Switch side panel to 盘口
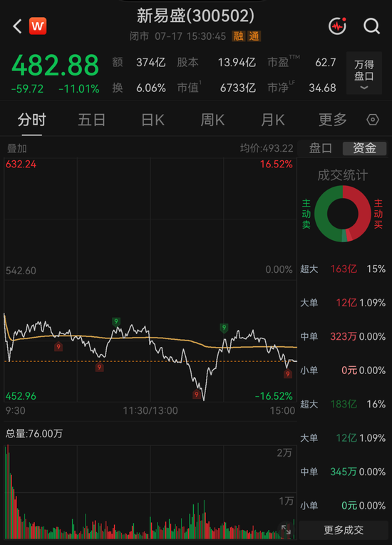The image size is (392, 545). click(x=320, y=148)
